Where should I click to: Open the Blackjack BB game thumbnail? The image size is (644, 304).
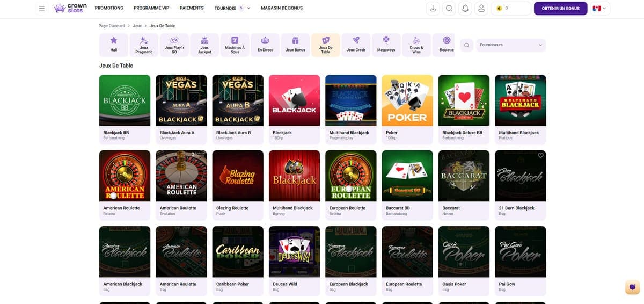pos(125,100)
